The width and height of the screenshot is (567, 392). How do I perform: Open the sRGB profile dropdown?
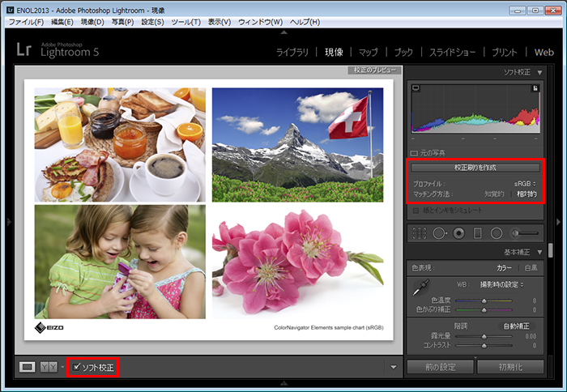tap(526, 184)
